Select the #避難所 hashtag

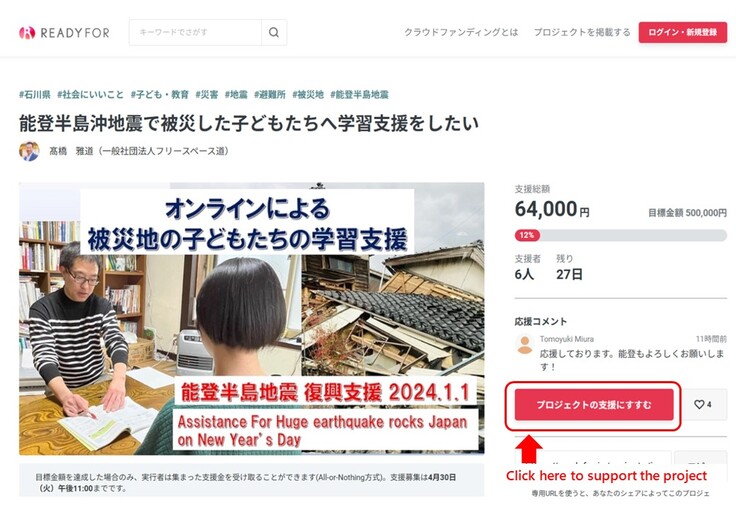coord(270,94)
